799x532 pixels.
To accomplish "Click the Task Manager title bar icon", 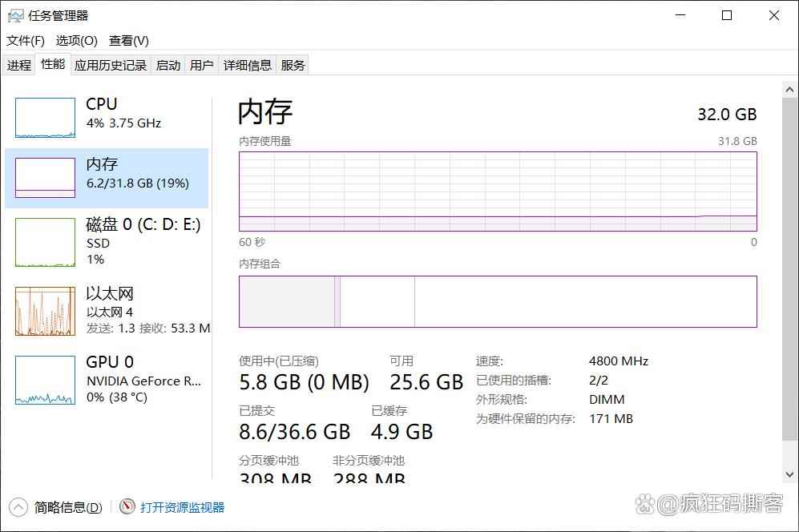I will [16, 16].
